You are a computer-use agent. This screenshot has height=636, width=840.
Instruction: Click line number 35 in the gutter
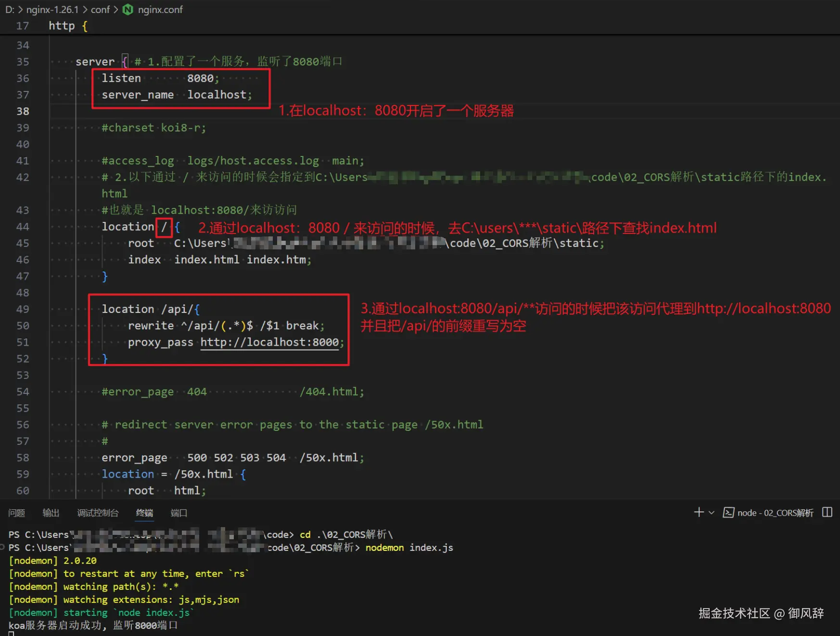[23, 62]
